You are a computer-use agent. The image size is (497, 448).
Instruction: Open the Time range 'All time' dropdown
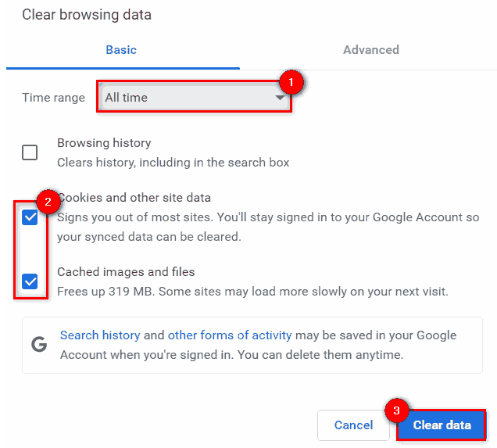[x=194, y=98]
